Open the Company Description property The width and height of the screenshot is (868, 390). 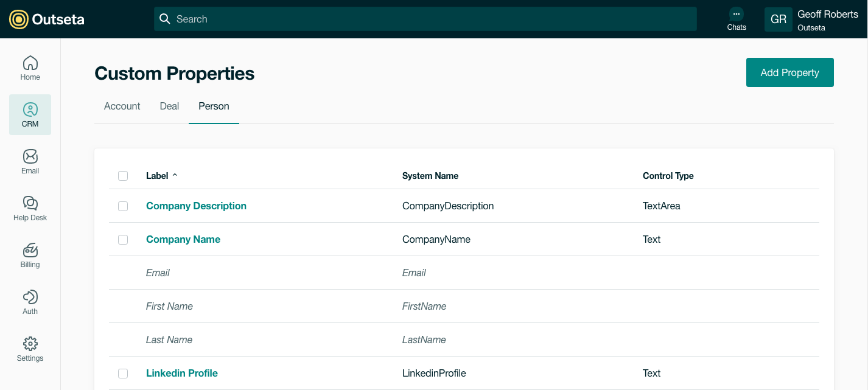tap(196, 206)
